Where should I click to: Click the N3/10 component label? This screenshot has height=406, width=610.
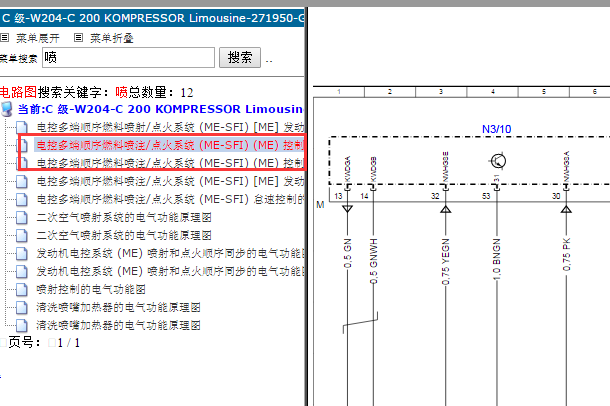pyautogui.click(x=496, y=129)
